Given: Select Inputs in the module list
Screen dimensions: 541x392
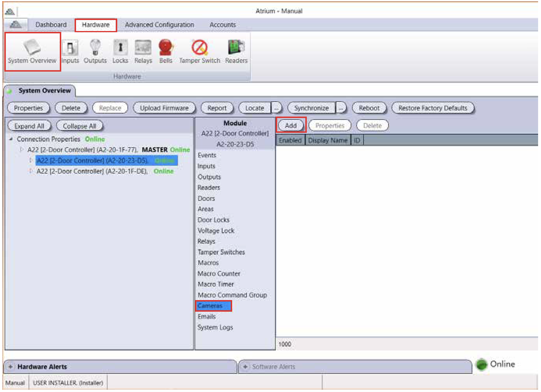Looking at the screenshot, I should click(x=206, y=166).
